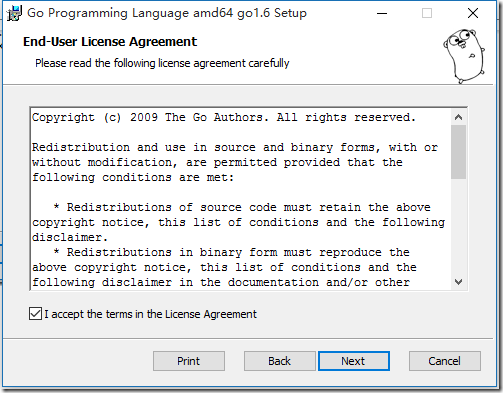Cancel the Go installation
This screenshot has width=503, height=393.
coord(445,361)
